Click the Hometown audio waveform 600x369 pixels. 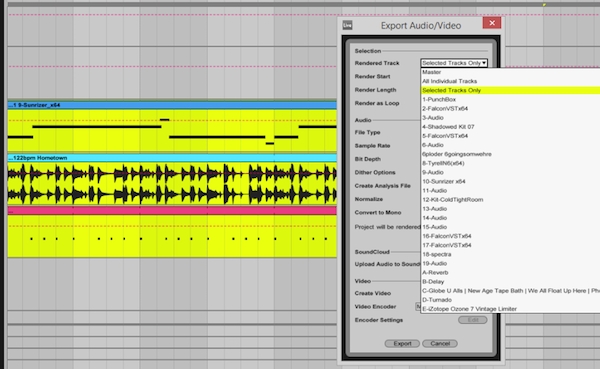coord(172,184)
